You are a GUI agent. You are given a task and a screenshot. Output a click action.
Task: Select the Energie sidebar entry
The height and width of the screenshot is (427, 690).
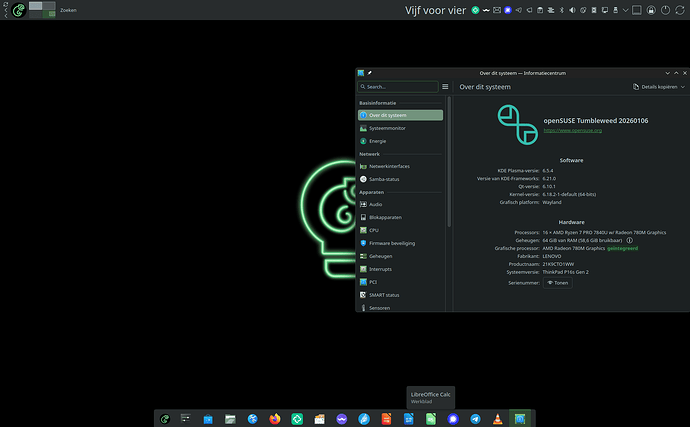(377, 141)
